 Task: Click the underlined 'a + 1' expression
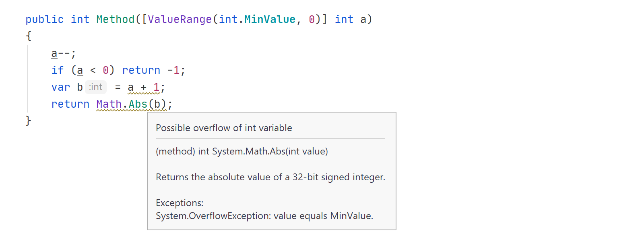[x=144, y=88]
